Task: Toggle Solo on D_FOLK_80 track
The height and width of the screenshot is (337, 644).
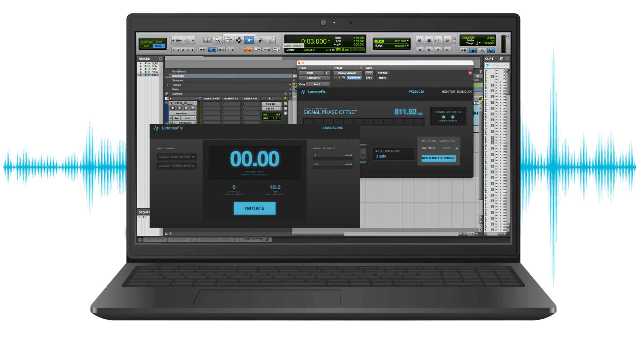Action: point(186,108)
